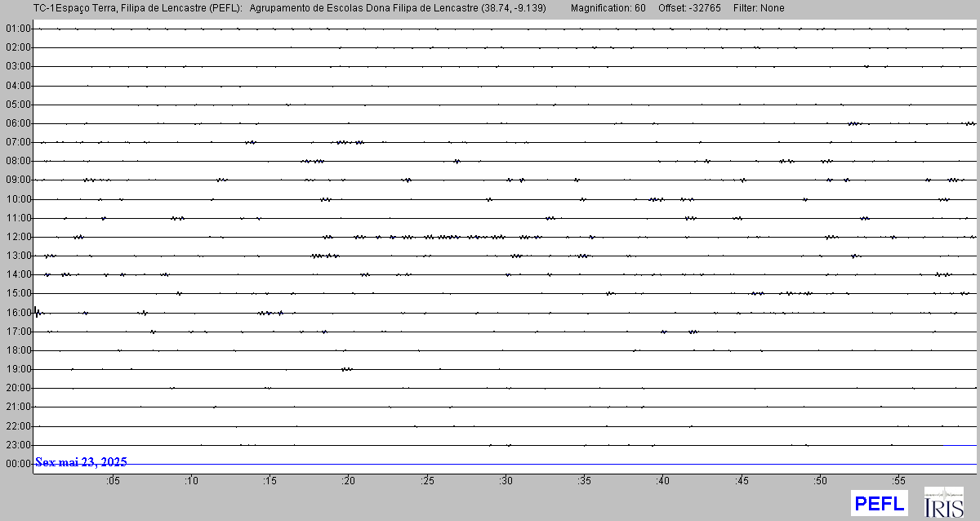Select the 14:00 hour label
The height and width of the screenshot is (521, 980).
coord(18,274)
